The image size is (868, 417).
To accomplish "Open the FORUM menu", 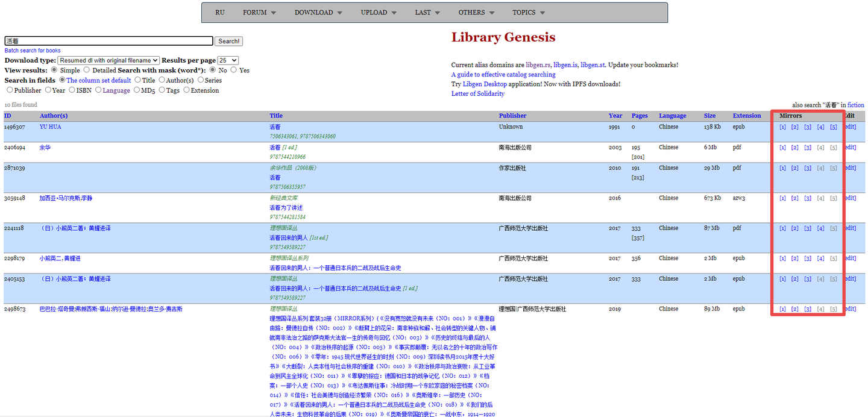I will pyautogui.click(x=259, y=13).
